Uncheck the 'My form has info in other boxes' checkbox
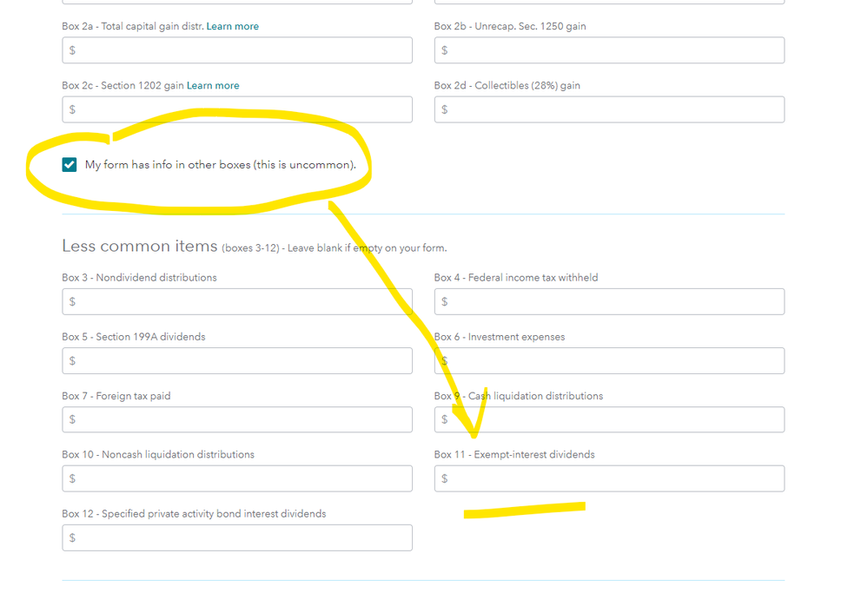The image size is (868, 593). (x=70, y=165)
